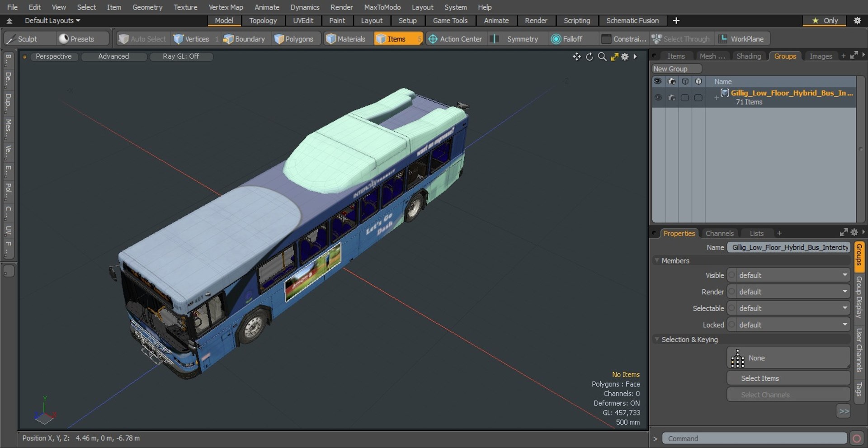Click the Select Channels button
Viewport: 868px width, 448px height.
pos(789,395)
